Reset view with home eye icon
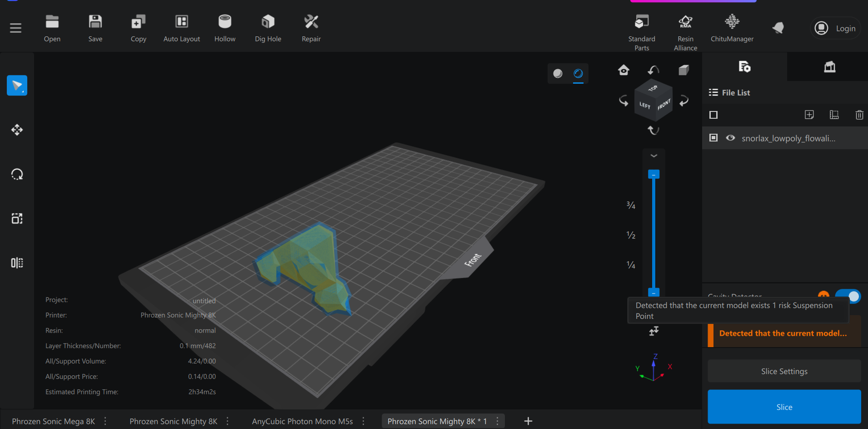 pyautogui.click(x=624, y=70)
